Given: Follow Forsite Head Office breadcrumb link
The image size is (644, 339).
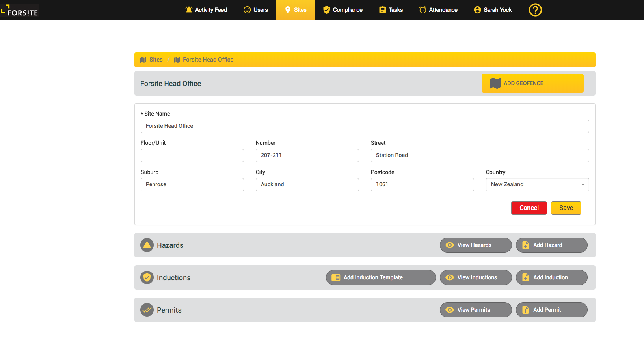Looking at the screenshot, I should point(208,60).
